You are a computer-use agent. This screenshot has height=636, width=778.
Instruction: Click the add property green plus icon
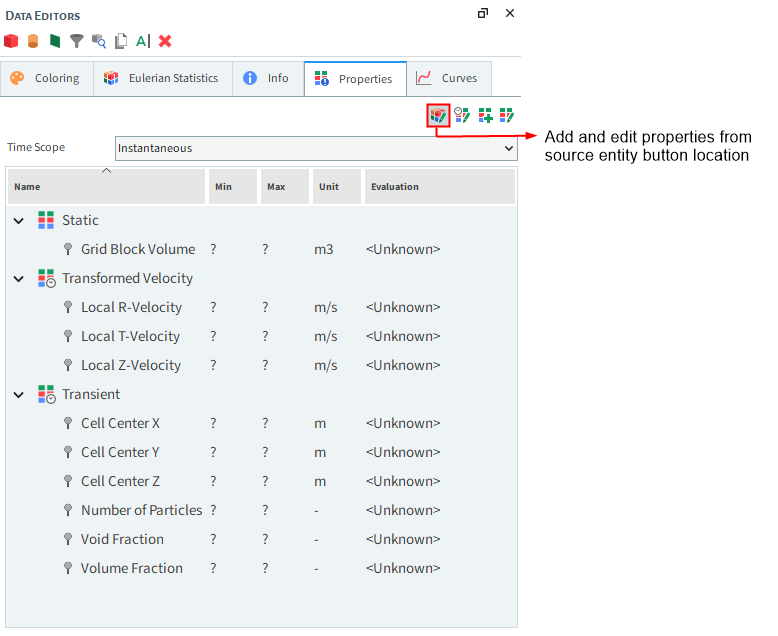[485, 115]
